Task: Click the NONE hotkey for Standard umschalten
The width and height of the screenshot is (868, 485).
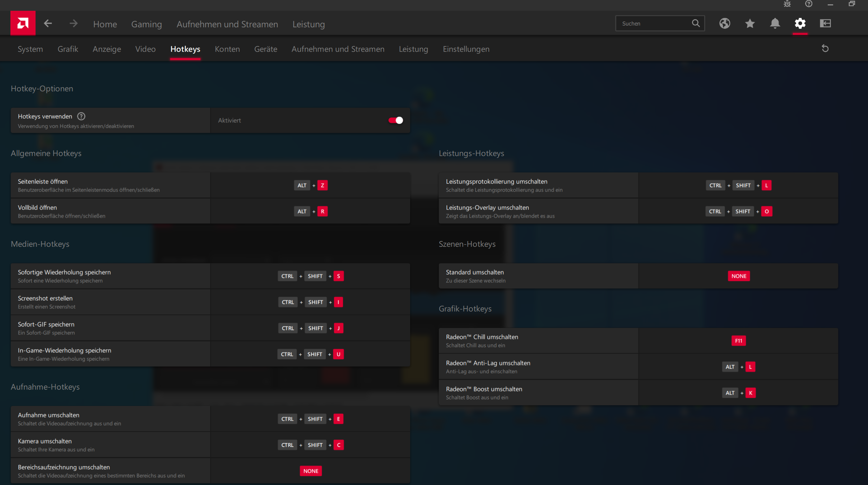Action: 739,276
